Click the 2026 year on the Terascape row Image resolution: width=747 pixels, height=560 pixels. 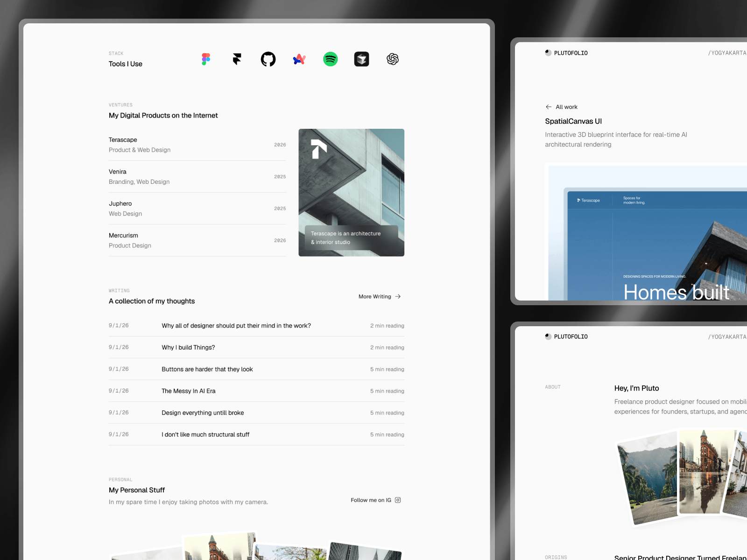[x=280, y=145]
